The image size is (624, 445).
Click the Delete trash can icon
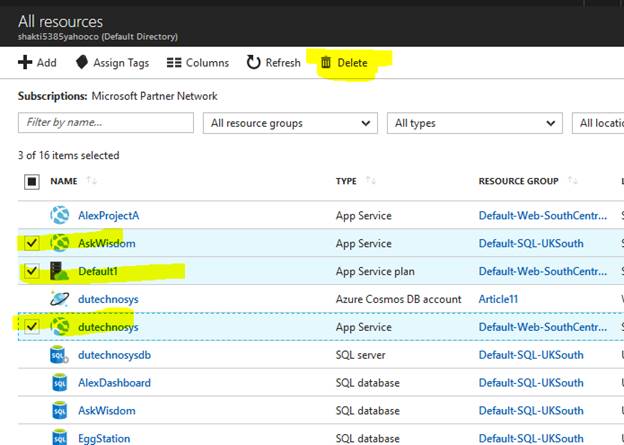[326, 62]
